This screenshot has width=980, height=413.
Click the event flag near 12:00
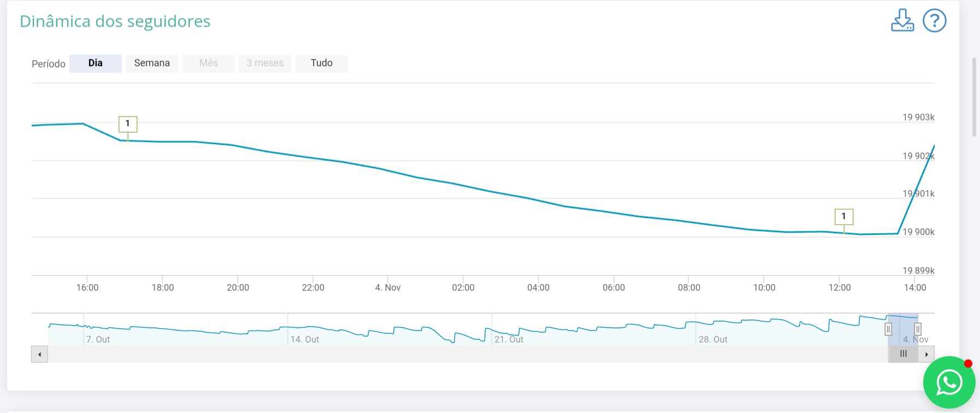tap(843, 216)
